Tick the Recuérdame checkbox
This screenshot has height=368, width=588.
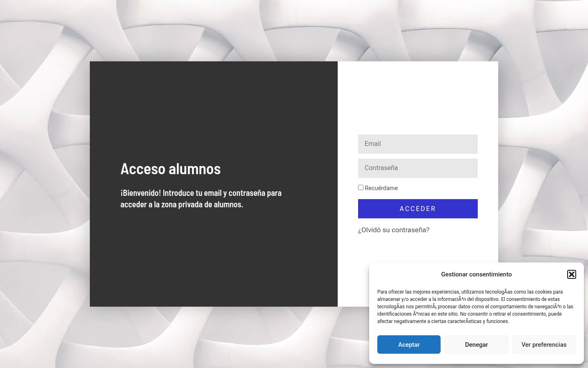[361, 188]
